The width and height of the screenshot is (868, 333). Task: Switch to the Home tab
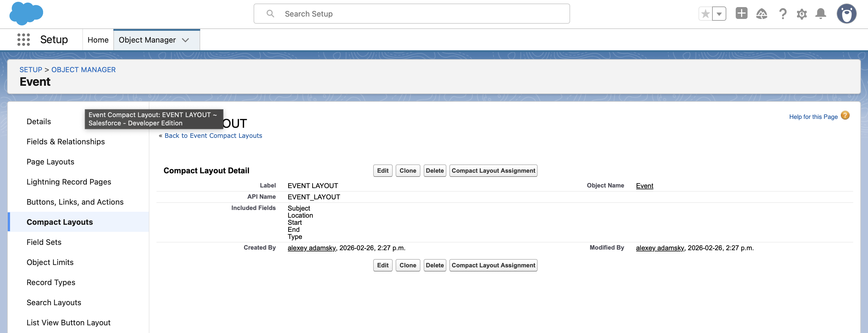(98, 39)
